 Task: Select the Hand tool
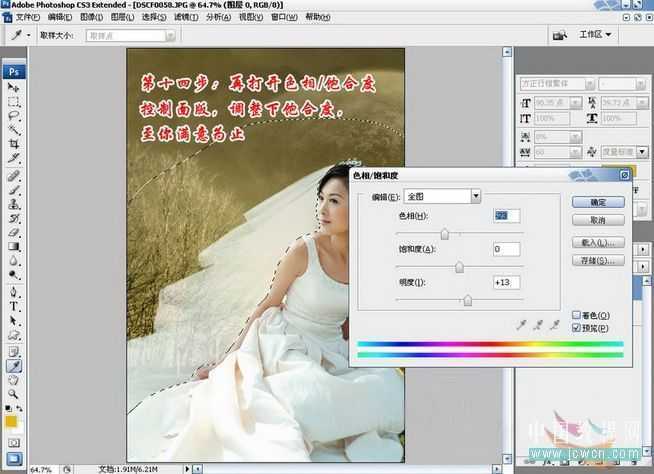(13, 380)
